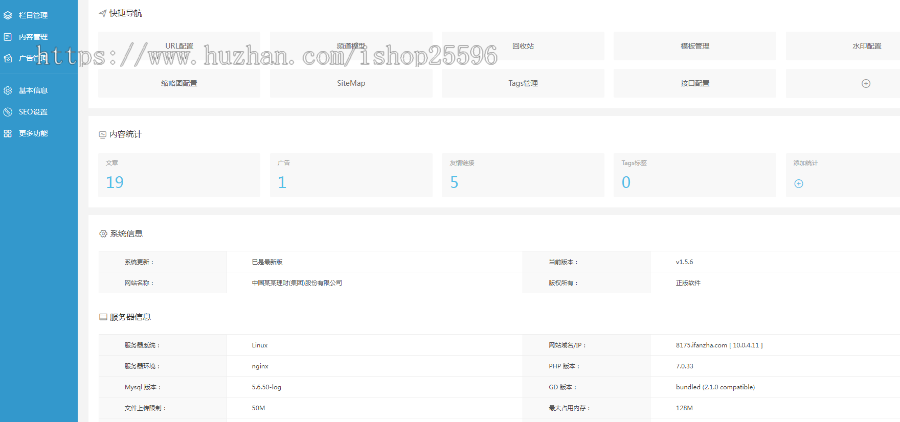Viewport: 900px width, 422px height.
Task: Click the 内容管理 sidebar icon
Action: [7, 37]
